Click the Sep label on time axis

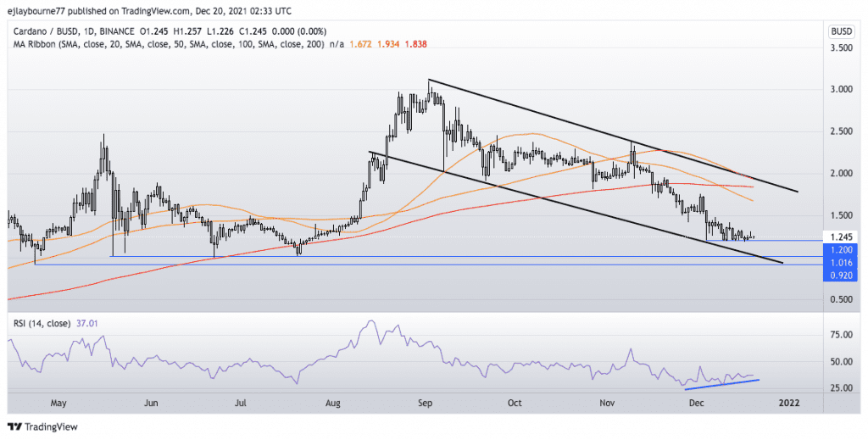pyautogui.click(x=426, y=403)
